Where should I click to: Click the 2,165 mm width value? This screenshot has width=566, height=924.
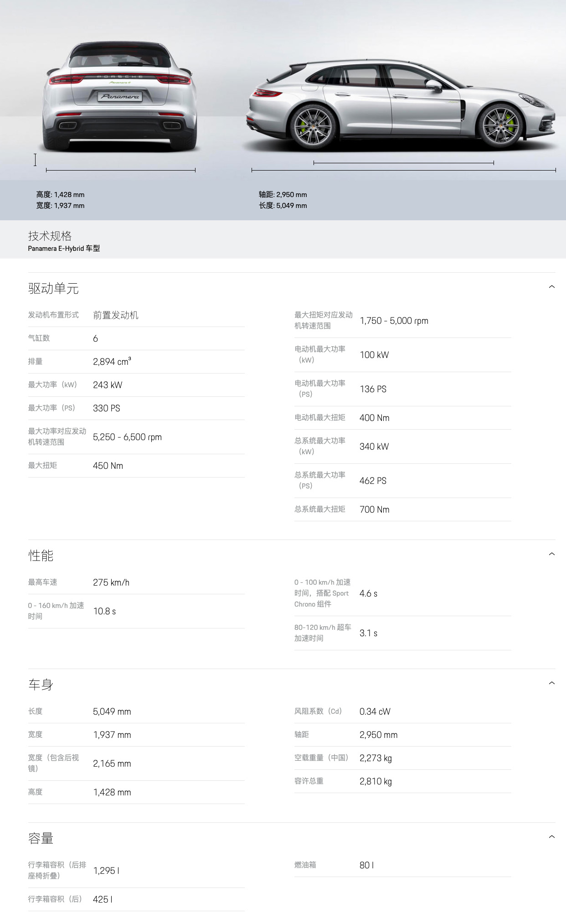[112, 763]
